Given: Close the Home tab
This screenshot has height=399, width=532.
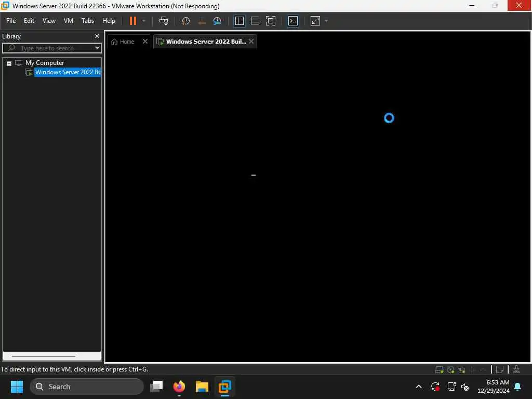Looking at the screenshot, I should (145, 42).
